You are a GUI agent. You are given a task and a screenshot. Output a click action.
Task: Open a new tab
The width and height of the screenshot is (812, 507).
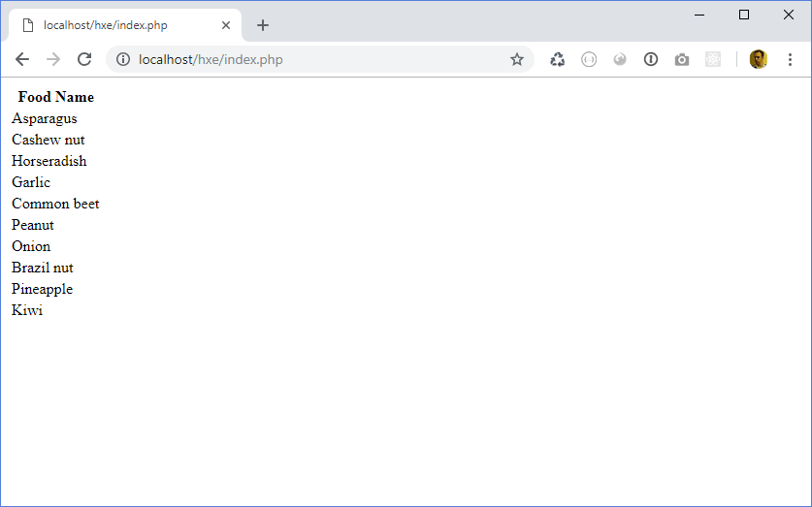pos(263,25)
